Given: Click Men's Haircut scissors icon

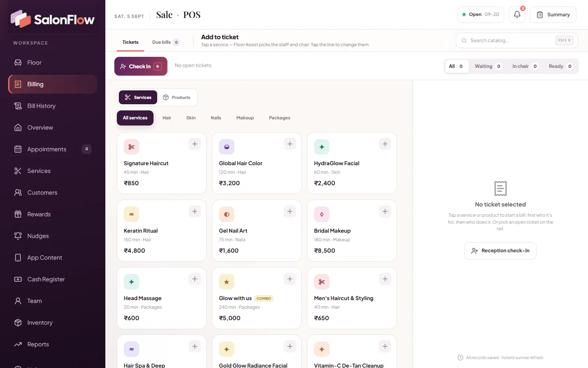Looking at the screenshot, I should (x=322, y=282).
